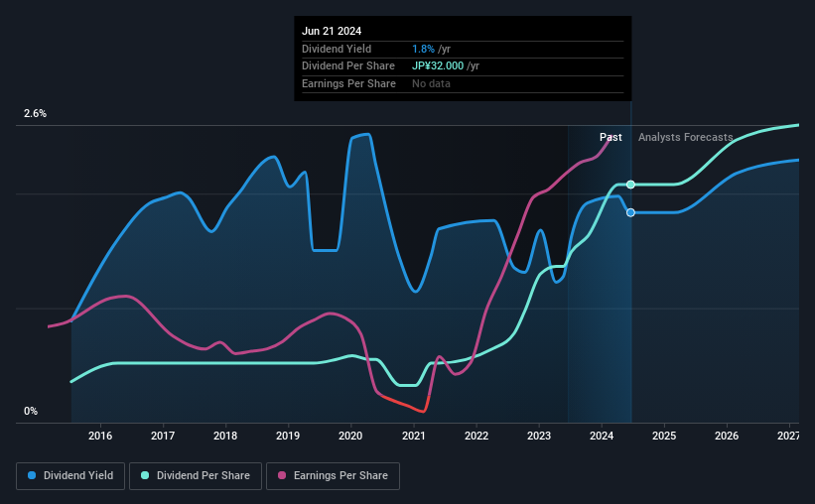Screen dimensions: 815x504
Task: Select the teal Dividend Per Share data point
Action: pyautogui.click(x=630, y=185)
